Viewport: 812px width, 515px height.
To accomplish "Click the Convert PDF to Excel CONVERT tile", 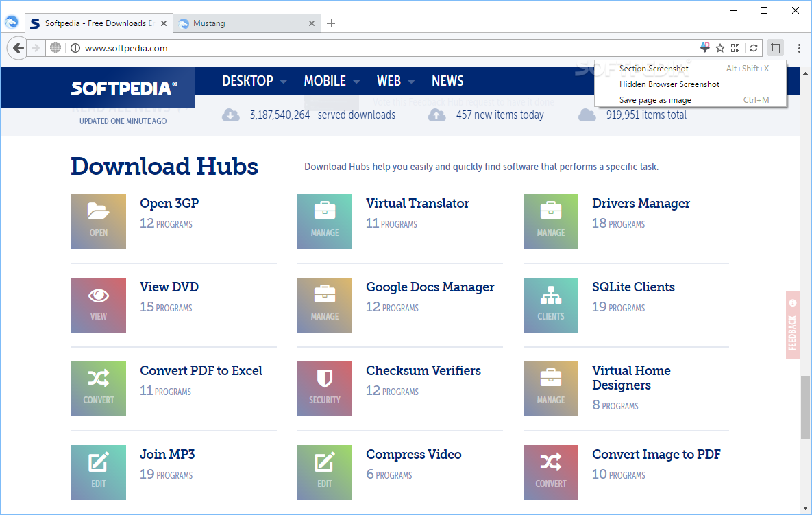I will point(99,389).
